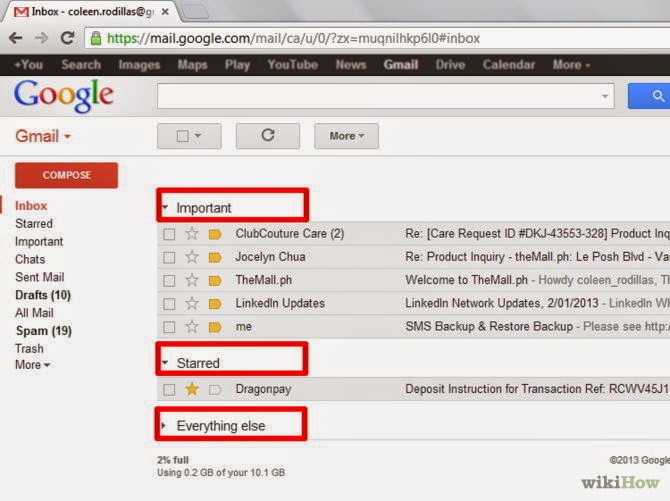This screenshot has height=501, width=670.
Task: Open Calendar in Google bar
Action: point(509,65)
